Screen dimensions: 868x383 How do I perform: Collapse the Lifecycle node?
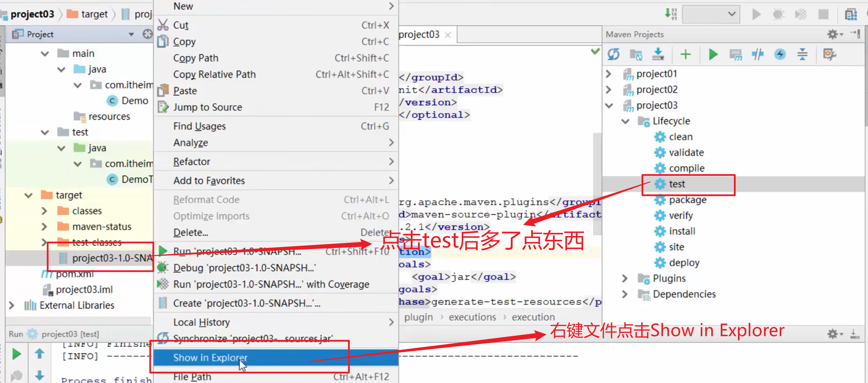[625, 121]
